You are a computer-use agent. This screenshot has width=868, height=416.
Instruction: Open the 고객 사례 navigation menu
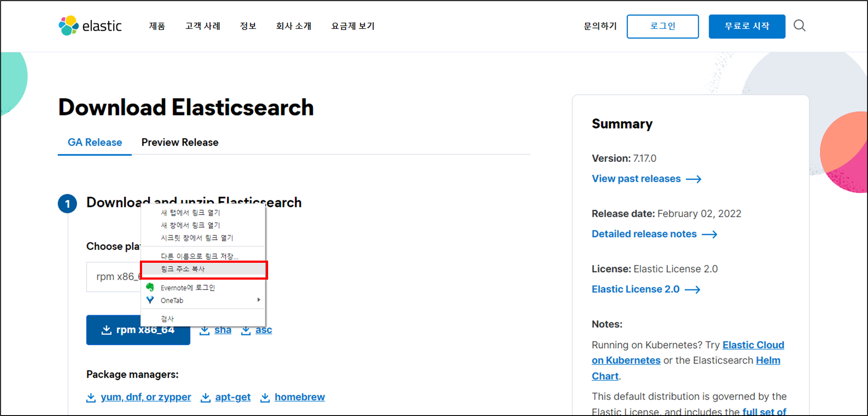[x=203, y=26]
